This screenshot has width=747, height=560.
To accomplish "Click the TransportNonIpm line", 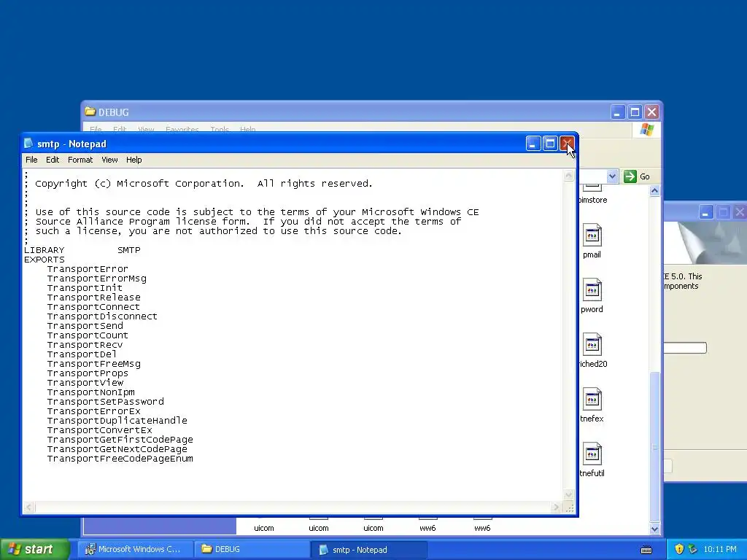I will [90, 392].
